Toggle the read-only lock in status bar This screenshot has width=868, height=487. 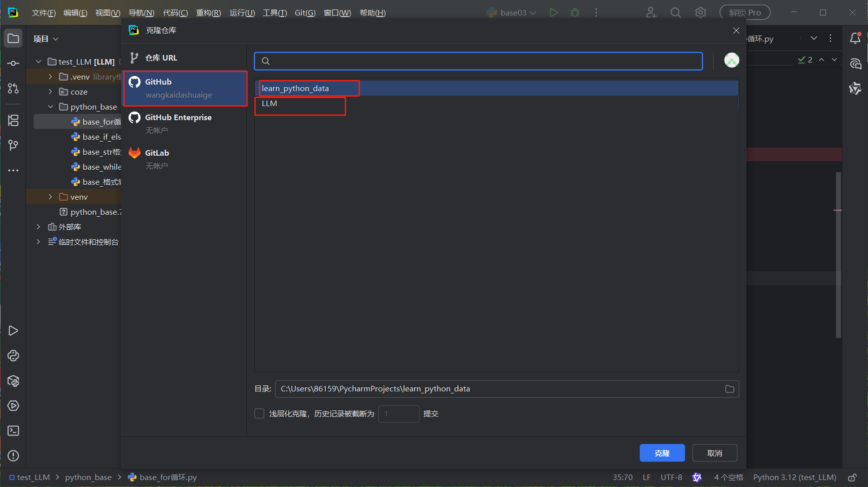(x=852, y=477)
